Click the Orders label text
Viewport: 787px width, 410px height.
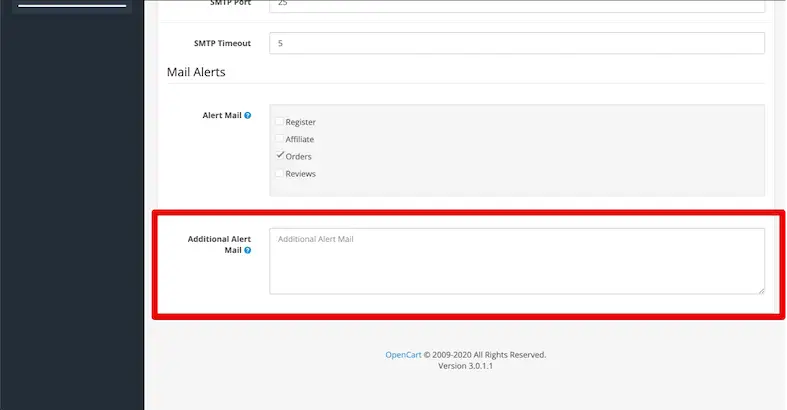click(x=299, y=156)
